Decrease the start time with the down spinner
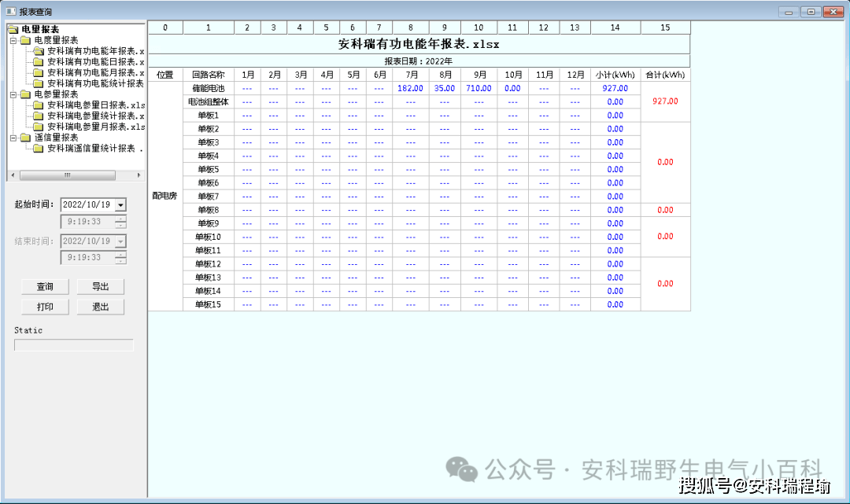This screenshot has height=504, width=850. tap(121, 225)
